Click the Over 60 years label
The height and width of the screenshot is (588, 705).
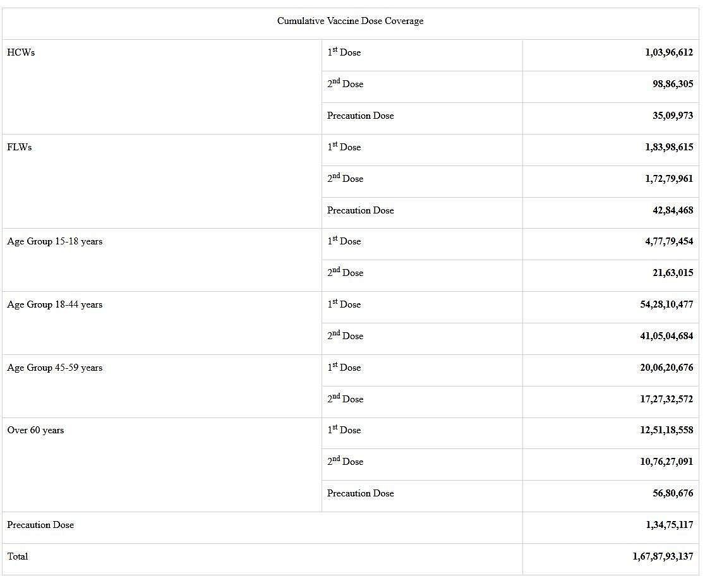[x=35, y=430]
